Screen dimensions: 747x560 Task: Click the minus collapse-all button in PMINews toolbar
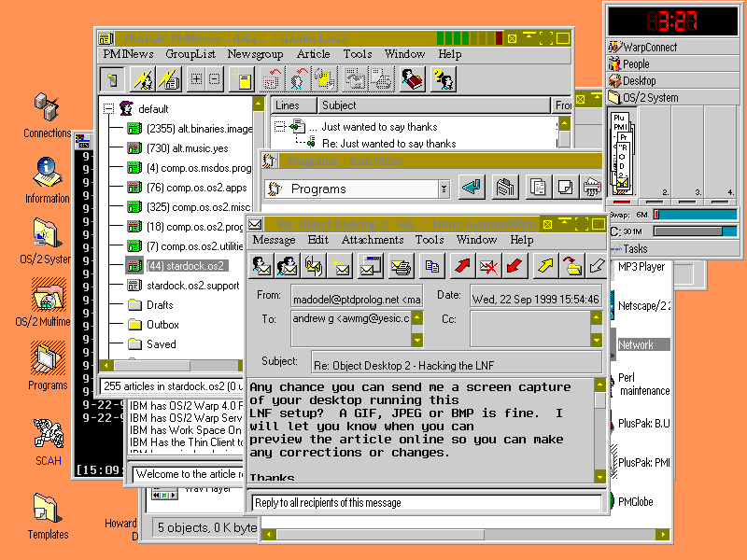coord(215,79)
